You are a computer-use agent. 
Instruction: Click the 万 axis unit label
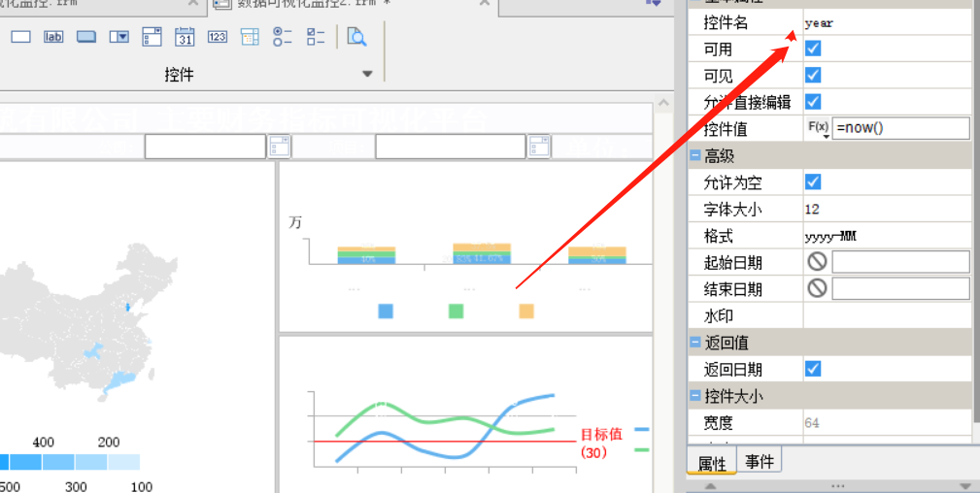click(295, 222)
